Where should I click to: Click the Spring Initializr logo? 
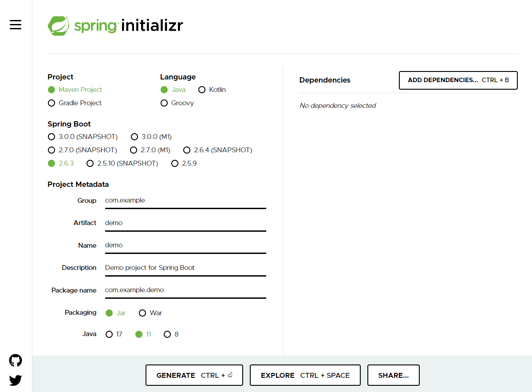click(115, 26)
